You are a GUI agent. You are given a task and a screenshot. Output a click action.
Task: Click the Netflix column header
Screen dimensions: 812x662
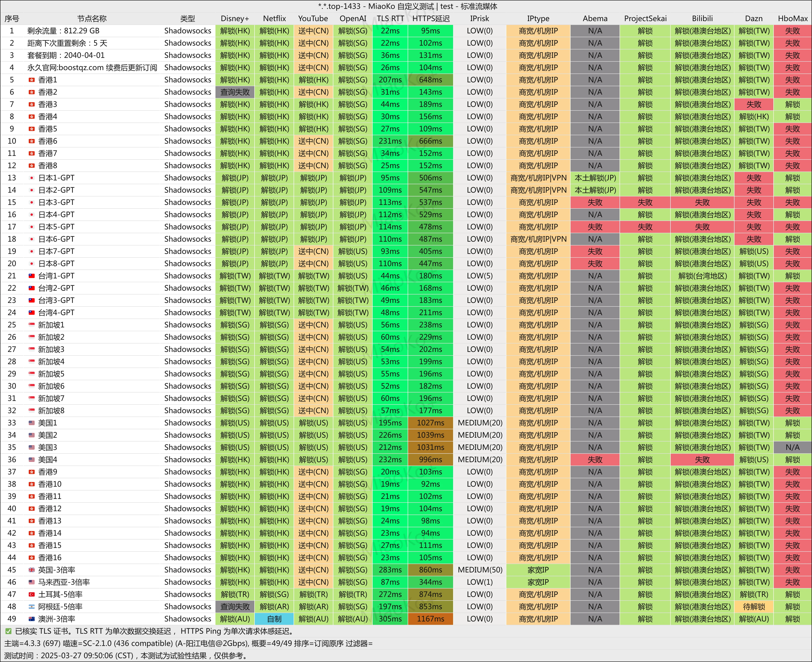pyautogui.click(x=274, y=18)
